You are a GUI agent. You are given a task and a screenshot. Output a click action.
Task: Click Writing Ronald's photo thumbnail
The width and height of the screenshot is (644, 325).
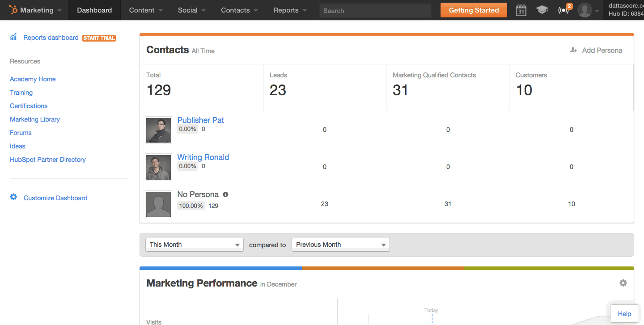(158, 167)
